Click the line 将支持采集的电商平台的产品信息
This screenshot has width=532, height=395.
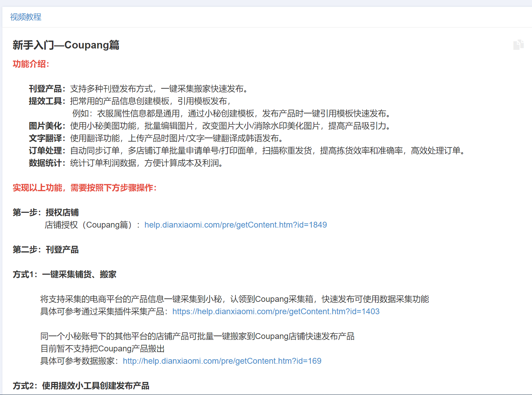[x=235, y=299]
